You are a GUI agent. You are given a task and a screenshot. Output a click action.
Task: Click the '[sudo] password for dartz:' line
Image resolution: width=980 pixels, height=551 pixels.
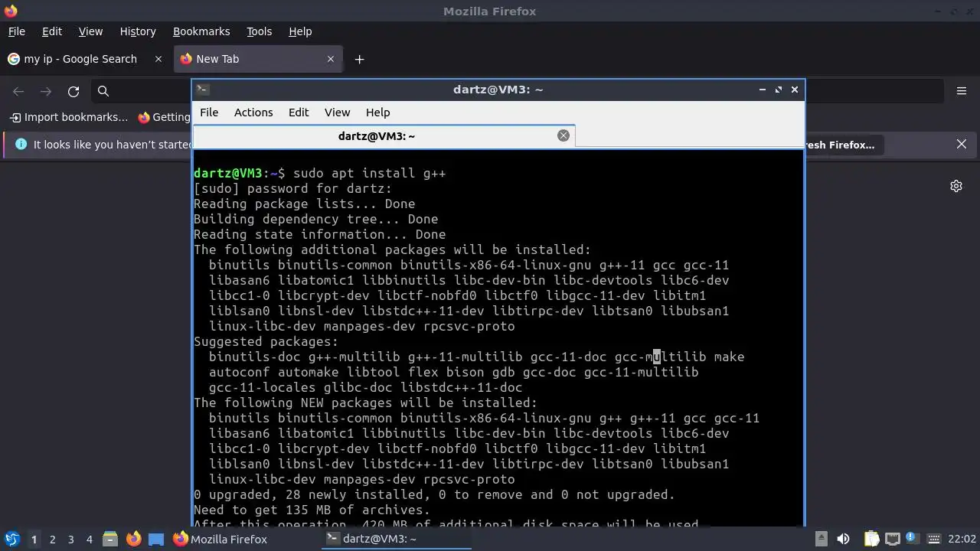292,188
